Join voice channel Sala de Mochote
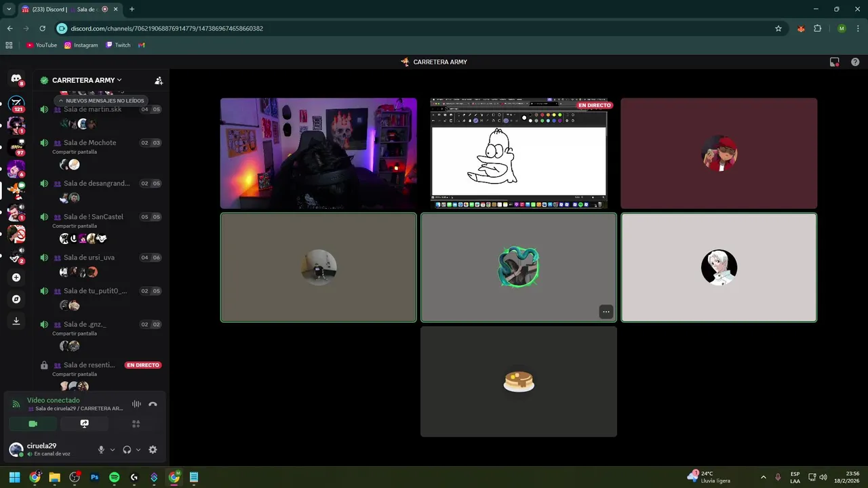 [100, 143]
